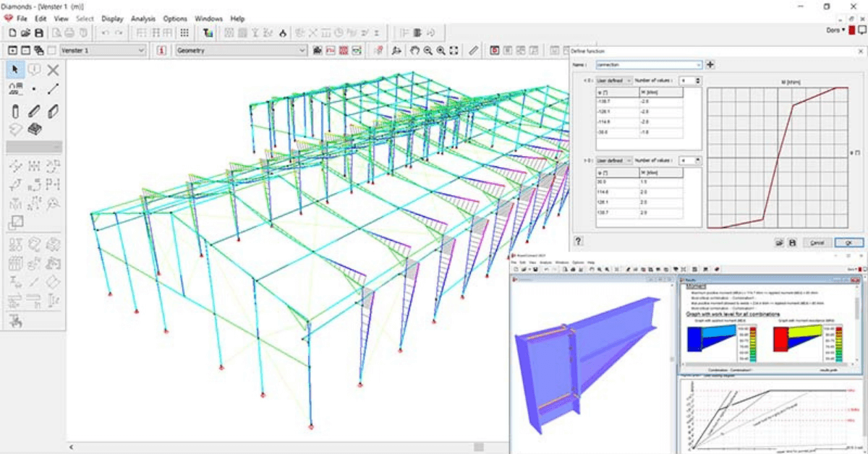Activate the pan hand tool
868x454 pixels.
point(415,51)
